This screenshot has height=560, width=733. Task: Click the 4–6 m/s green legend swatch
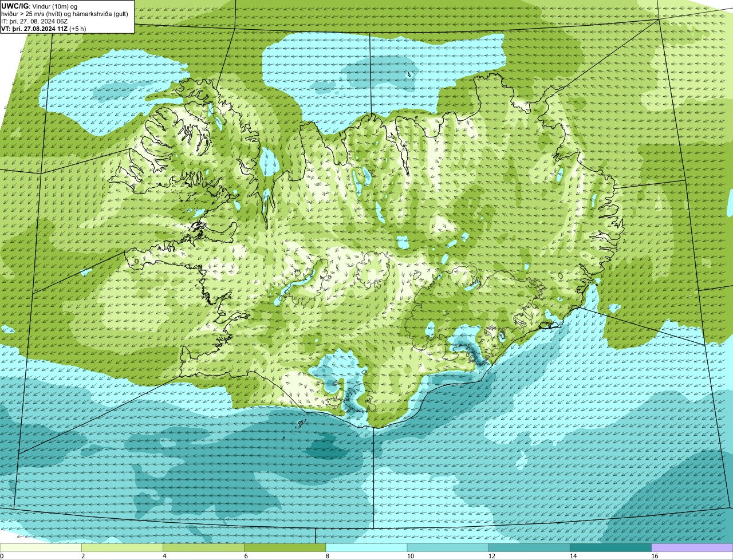click(203, 548)
